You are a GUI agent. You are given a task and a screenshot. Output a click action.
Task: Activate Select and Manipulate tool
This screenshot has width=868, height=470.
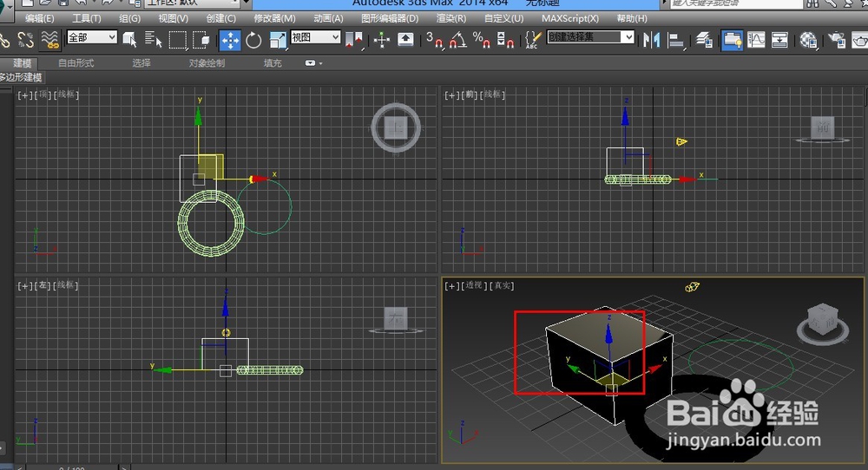(x=381, y=40)
